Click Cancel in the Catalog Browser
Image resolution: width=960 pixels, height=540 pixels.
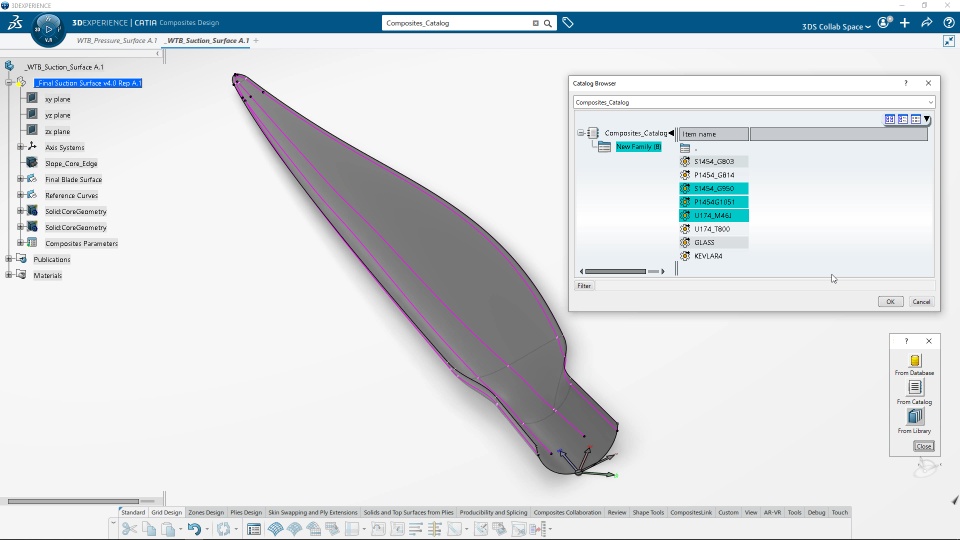point(921,302)
